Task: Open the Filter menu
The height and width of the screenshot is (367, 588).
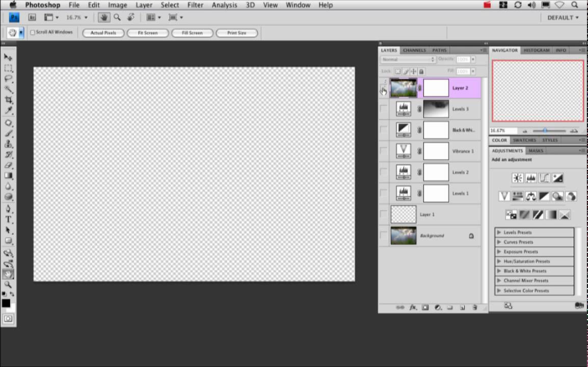Action: point(195,5)
